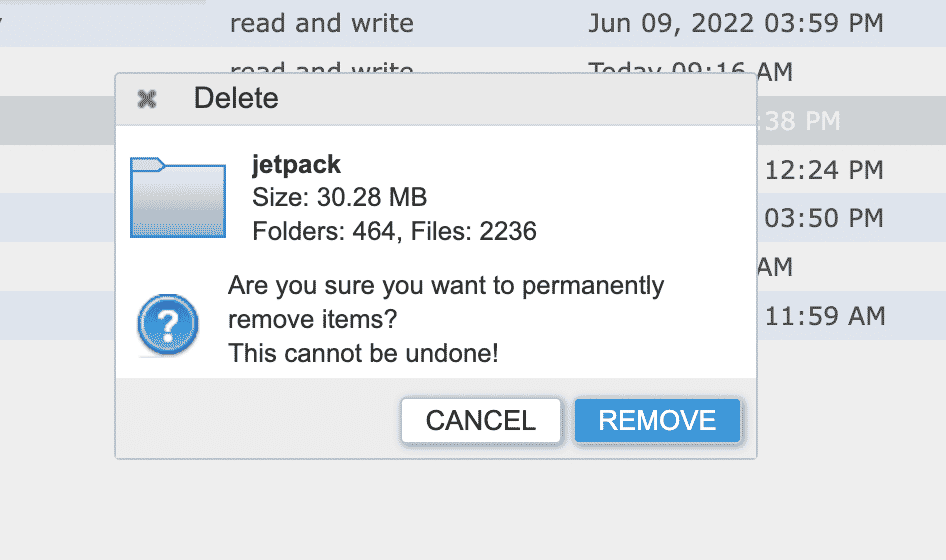The height and width of the screenshot is (560, 946).
Task: Click the Size: 30.28 MB text
Action: 339,198
